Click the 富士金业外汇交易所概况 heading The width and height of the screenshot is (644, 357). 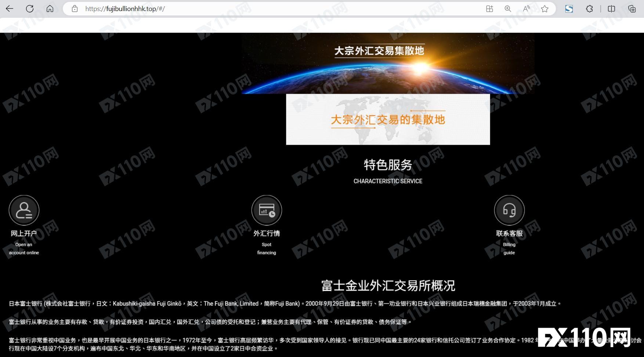[388, 286]
